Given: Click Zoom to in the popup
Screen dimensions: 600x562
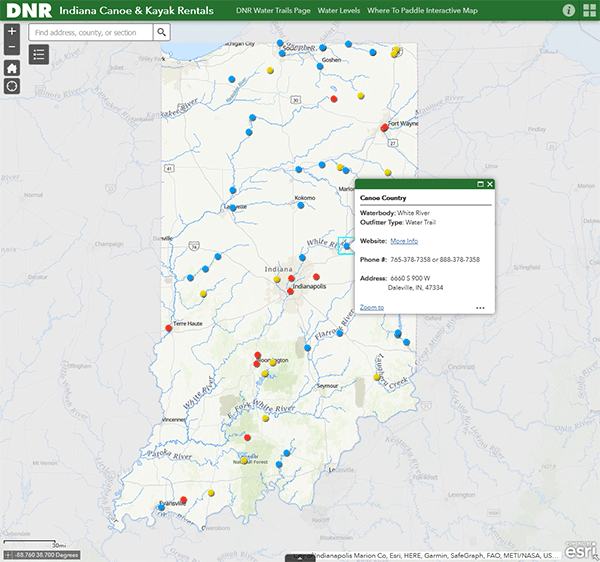Looking at the screenshot, I should click(371, 307).
